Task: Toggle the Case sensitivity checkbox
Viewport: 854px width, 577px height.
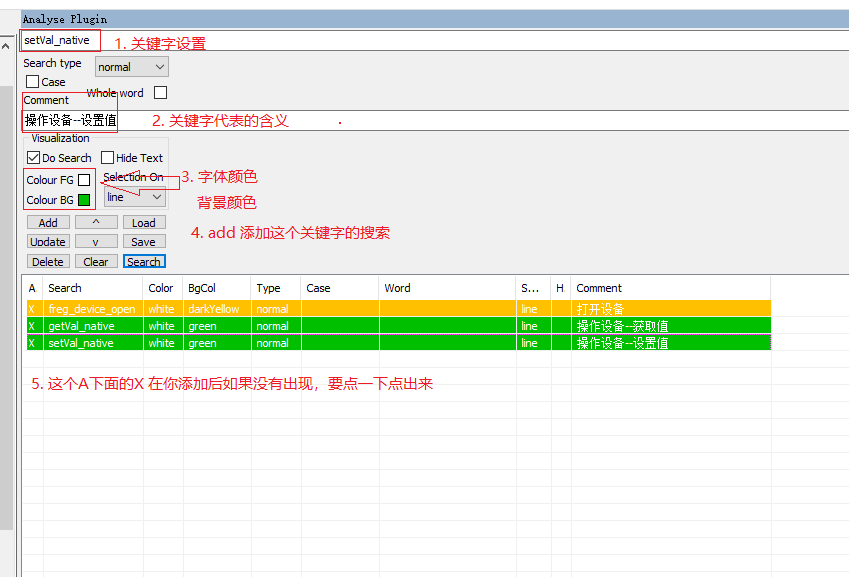Action: point(31,81)
